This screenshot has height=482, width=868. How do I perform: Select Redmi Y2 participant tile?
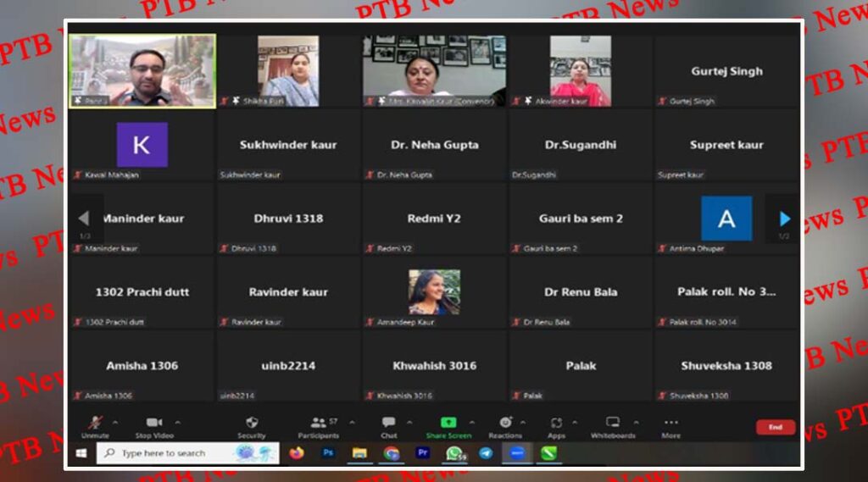click(x=435, y=219)
